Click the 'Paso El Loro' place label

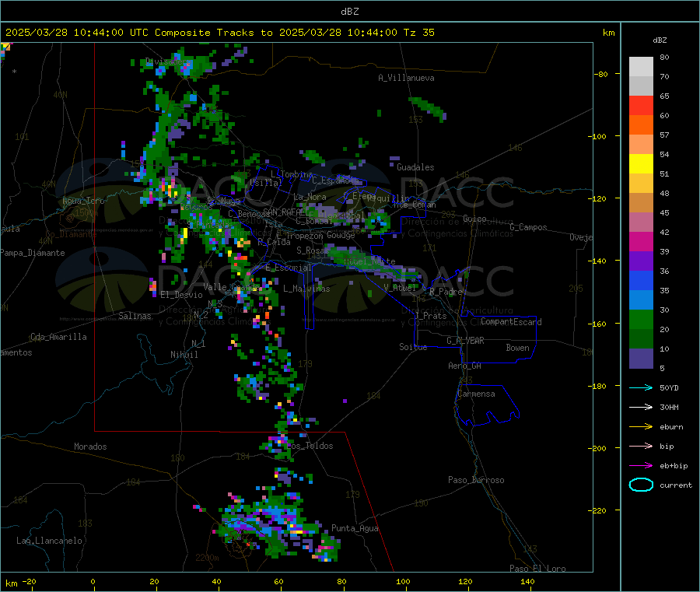[x=537, y=569]
